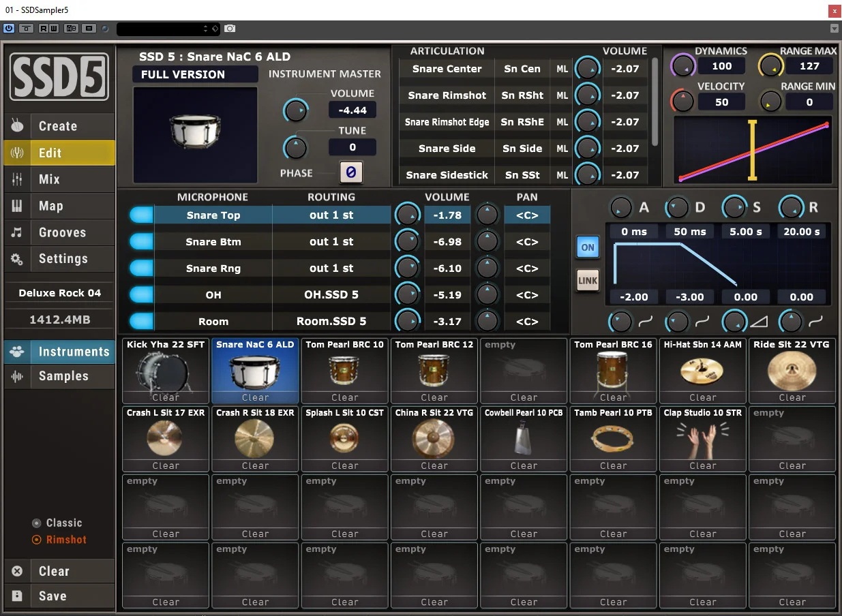Toggle the OH microphone switch

(141, 295)
